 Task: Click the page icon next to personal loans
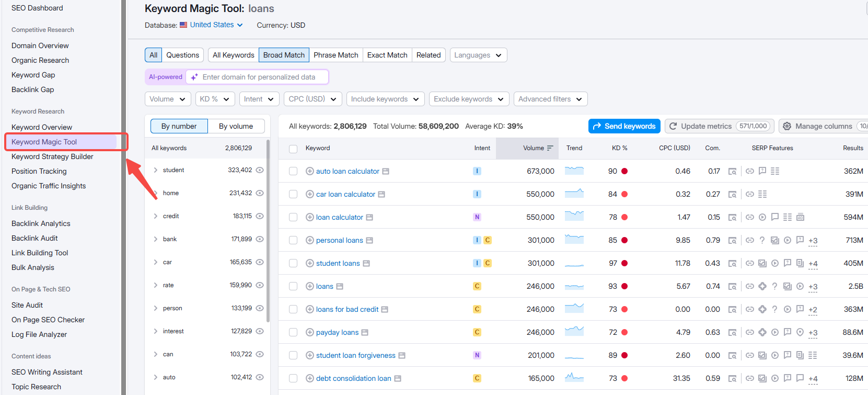pos(369,240)
